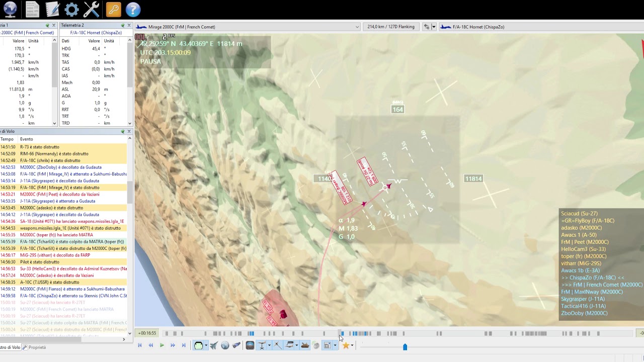Image resolution: width=644 pixels, height=362 pixels.
Task: Click the play button in playback controls
Action: click(x=162, y=345)
